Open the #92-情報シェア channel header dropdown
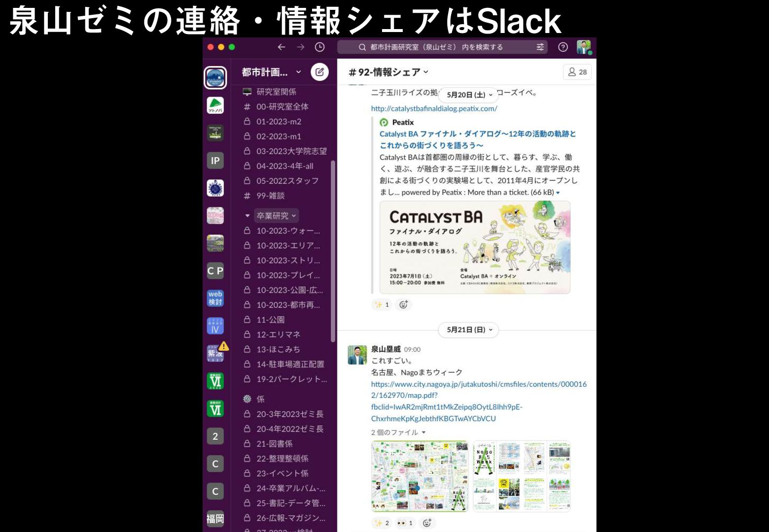Viewport: 769px width, 532px height. click(388, 72)
